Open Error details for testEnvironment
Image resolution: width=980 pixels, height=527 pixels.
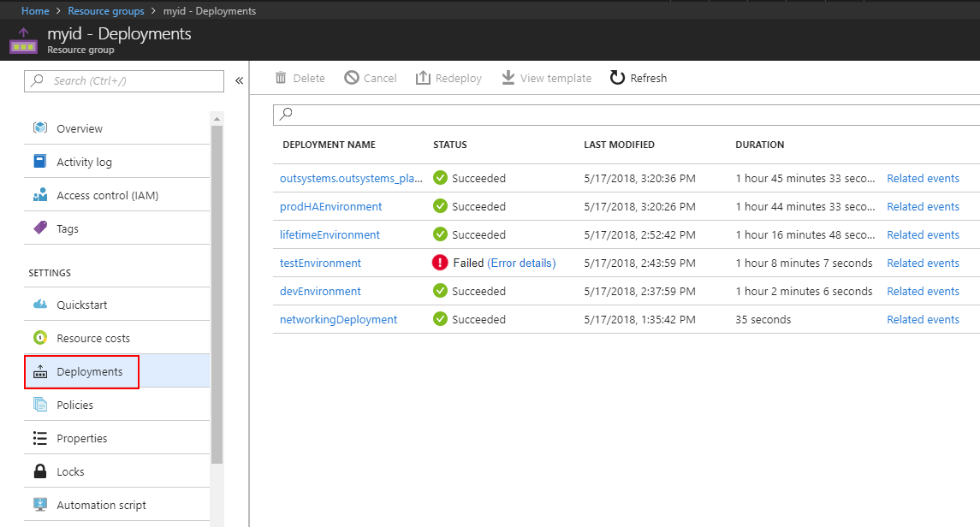click(522, 263)
